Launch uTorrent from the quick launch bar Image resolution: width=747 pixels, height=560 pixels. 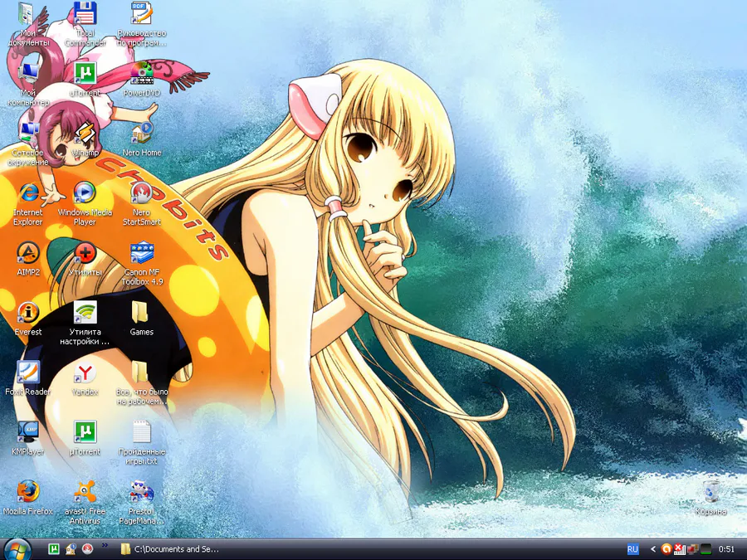[x=54, y=549]
